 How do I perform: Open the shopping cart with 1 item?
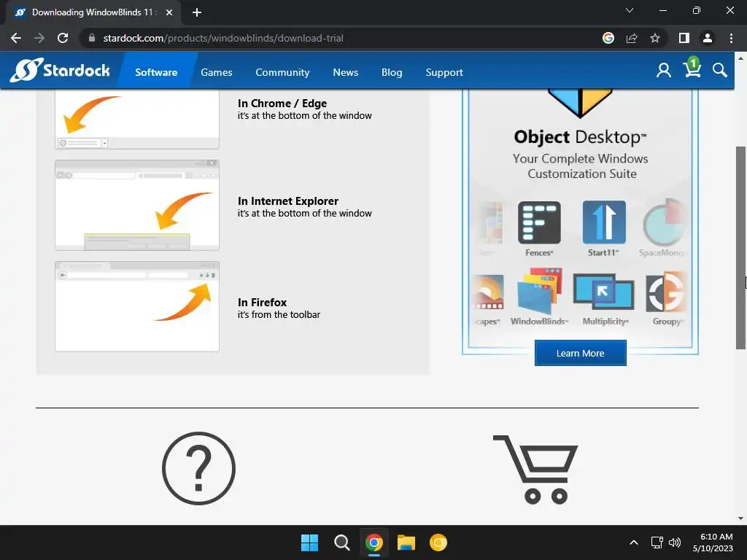click(x=692, y=68)
